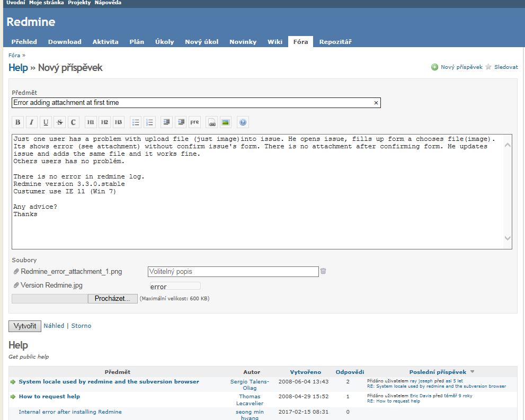Open 'How to request help' topic

pos(49,396)
